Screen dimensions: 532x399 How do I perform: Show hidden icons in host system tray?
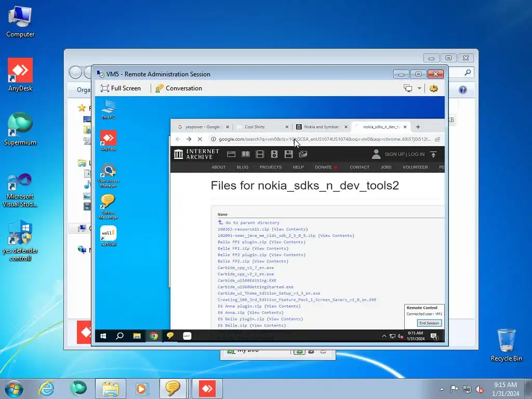pyautogui.click(x=442, y=389)
